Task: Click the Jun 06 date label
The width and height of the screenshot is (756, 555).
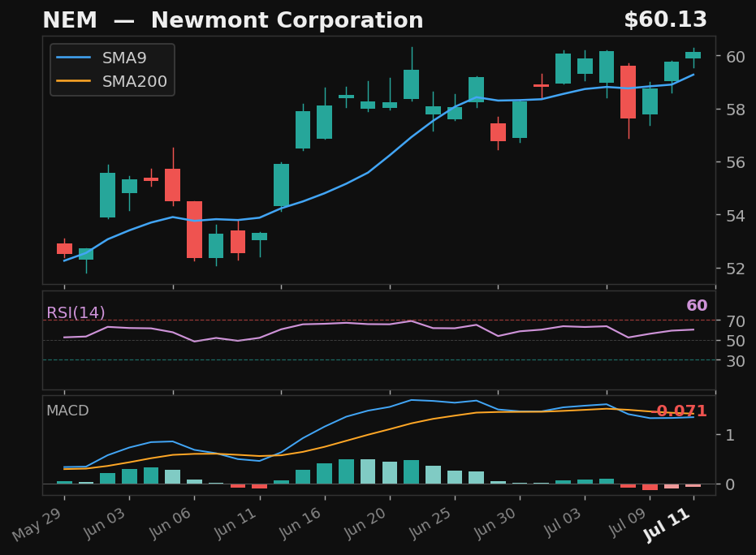Action: pyautogui.click(x=169, y=523)
